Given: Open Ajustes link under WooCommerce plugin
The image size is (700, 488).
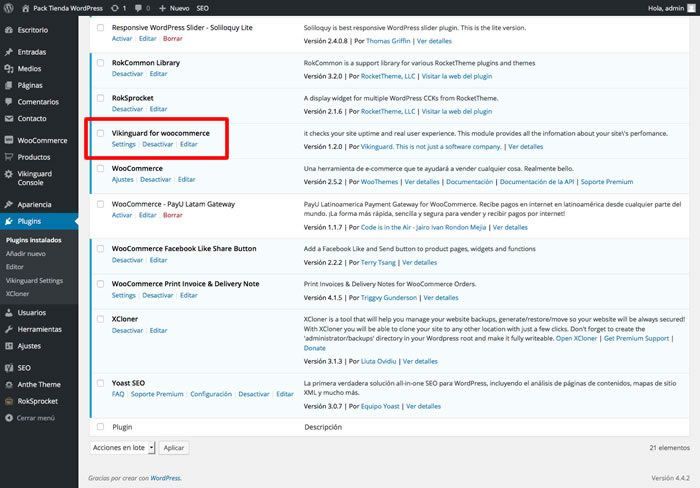Looking at the screenshot, I should coord(122,179).
